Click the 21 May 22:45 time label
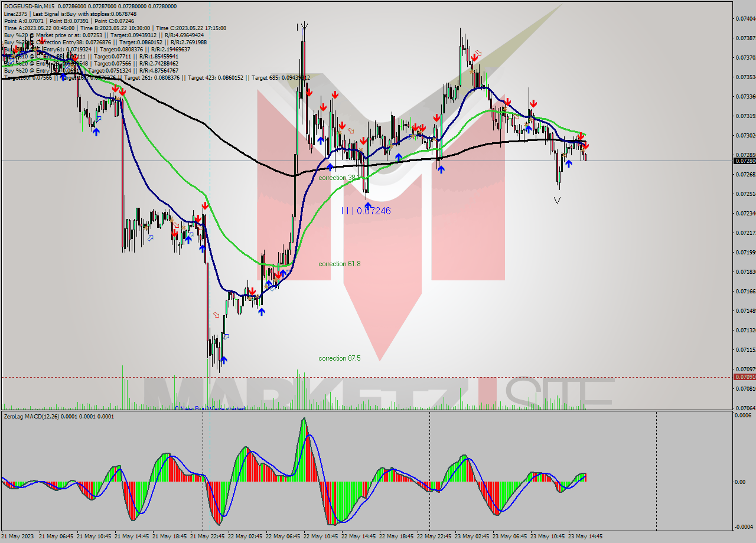Screen dimensions: 756x543 tap(207, 537)
